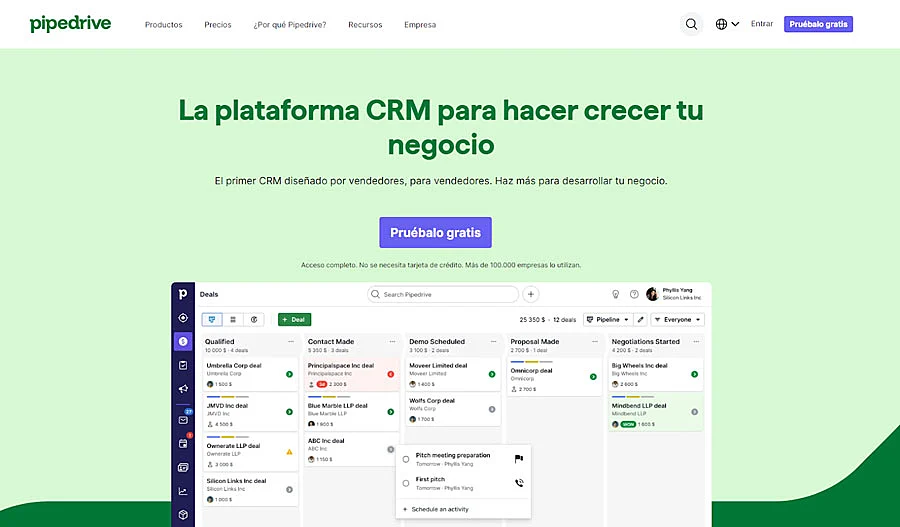Switch to forecast view toggle
Viewport: 900px width, 527px height.
point(254,319)
